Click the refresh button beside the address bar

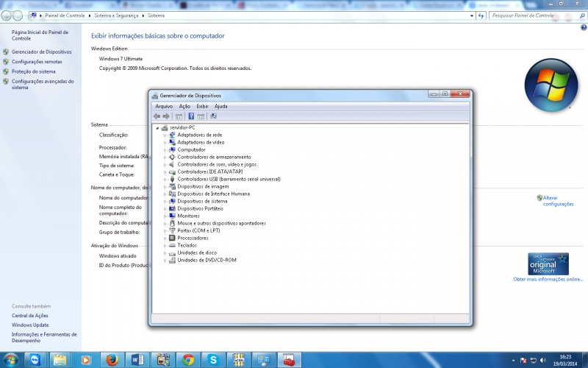481,15
